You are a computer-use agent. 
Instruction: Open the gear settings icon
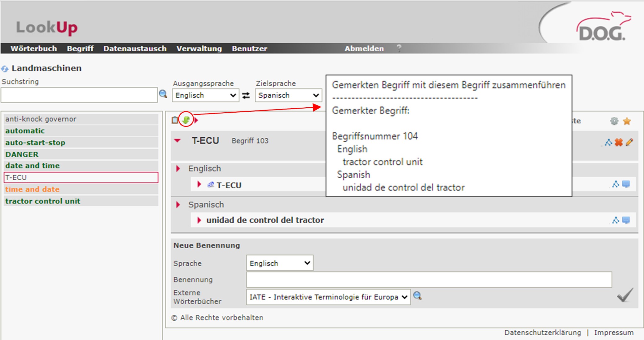tap(614, 121)
